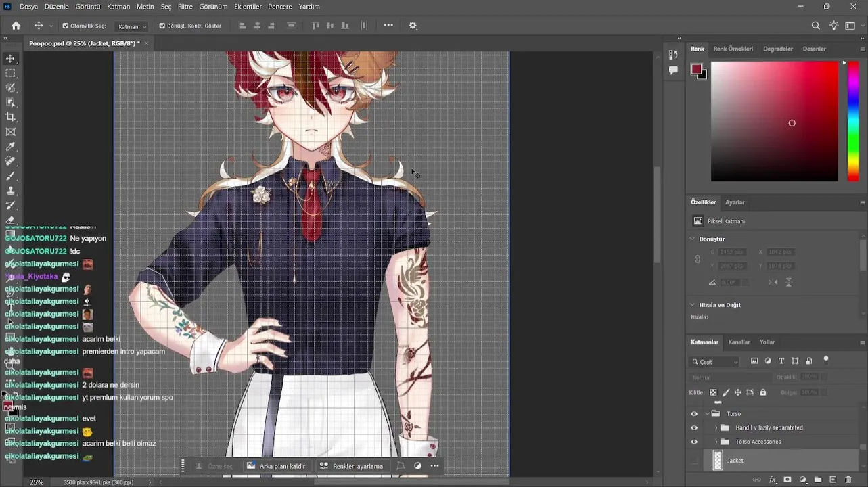
Task: Open the Comments panel icon
Action: click(673, 70)
